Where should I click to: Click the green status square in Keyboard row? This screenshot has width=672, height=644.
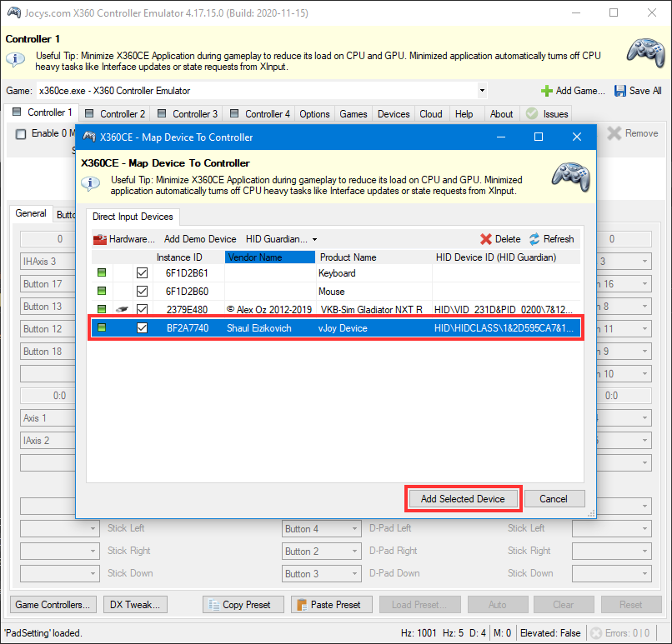(x=102, y=272)
